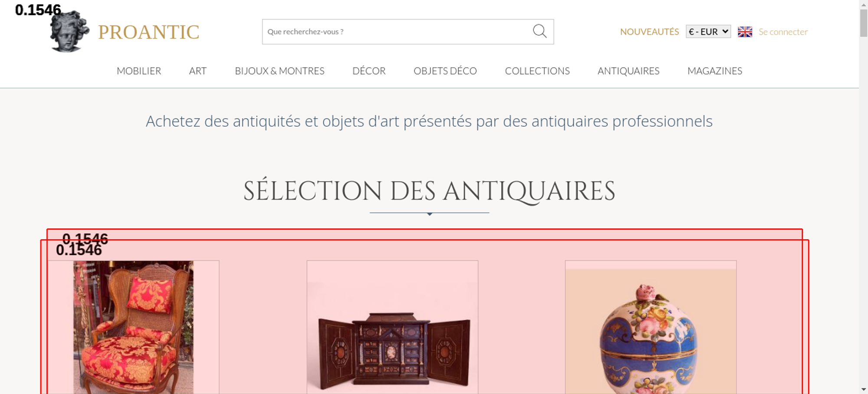868x394 pixels.
Task: Visit the MAGAZINES section
Action: pyautogui.click(x=715, y=71)
